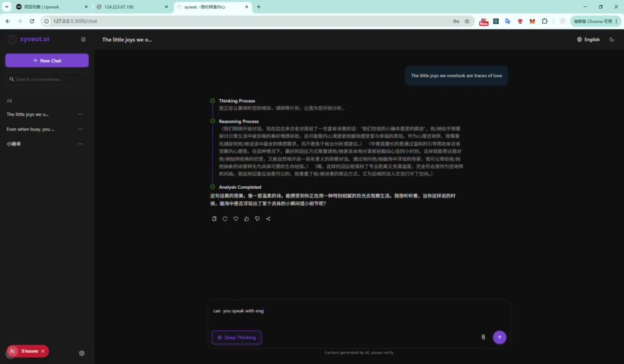The width and height of the screenshot is (624, 364).
Task: Collapse the Reasoning Process section
Action: point(238,121)
